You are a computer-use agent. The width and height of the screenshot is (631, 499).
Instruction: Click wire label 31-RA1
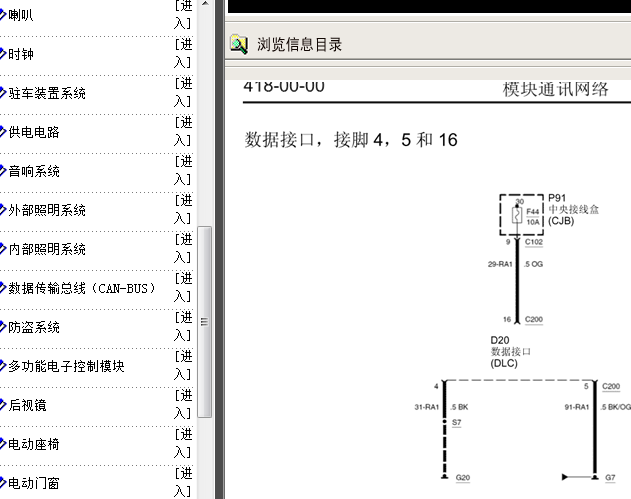point(427,407)
